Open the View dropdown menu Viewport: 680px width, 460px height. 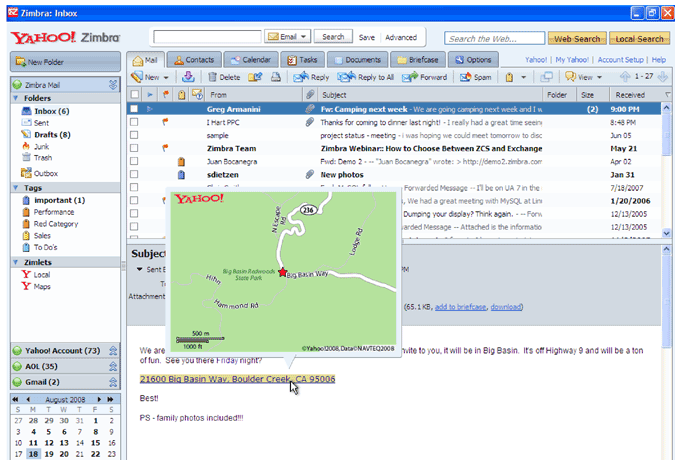583,77
